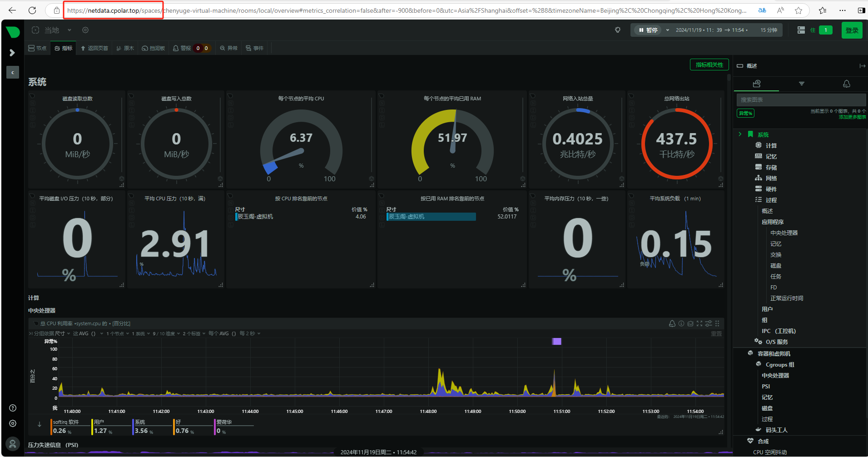Click the Netdata green logo icon
The image size is (868, 457).
tap(13, 32)
